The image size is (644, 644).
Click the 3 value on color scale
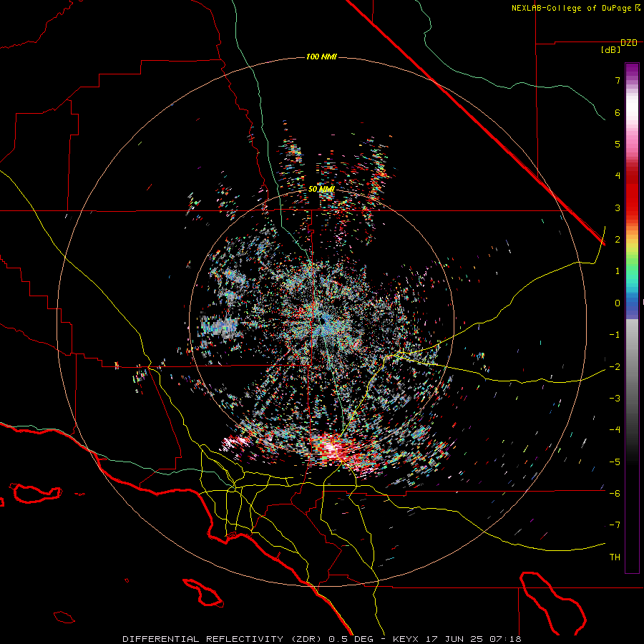[x=618, y=208]
